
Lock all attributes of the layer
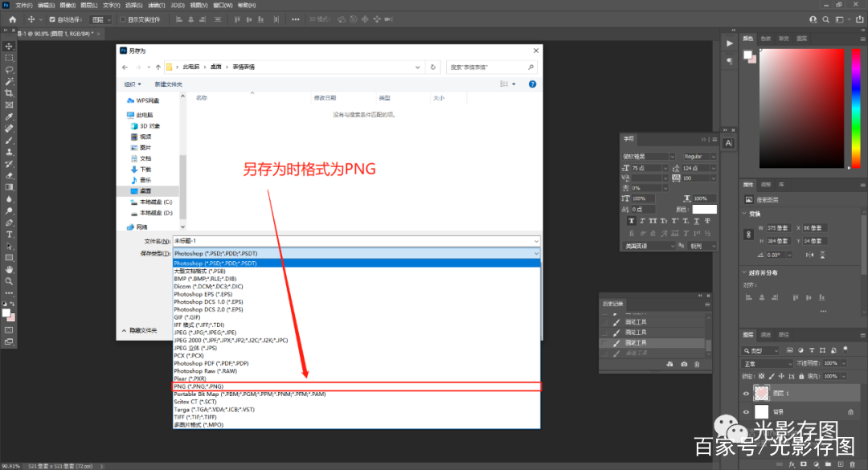coord(801,377)
